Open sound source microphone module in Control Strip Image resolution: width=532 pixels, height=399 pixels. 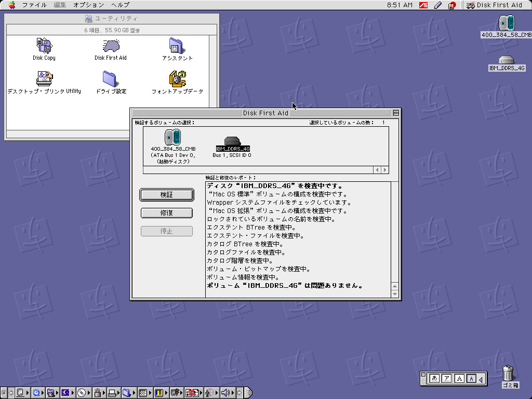coord(211,393)
